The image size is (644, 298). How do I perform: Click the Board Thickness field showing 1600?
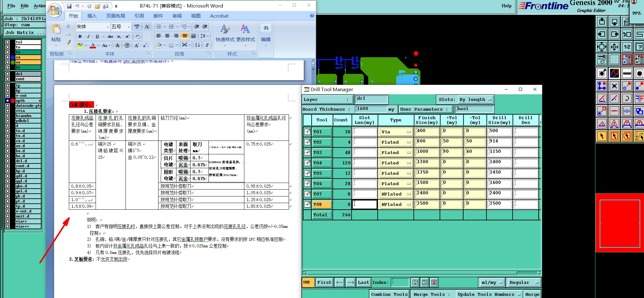coord(371,109)
